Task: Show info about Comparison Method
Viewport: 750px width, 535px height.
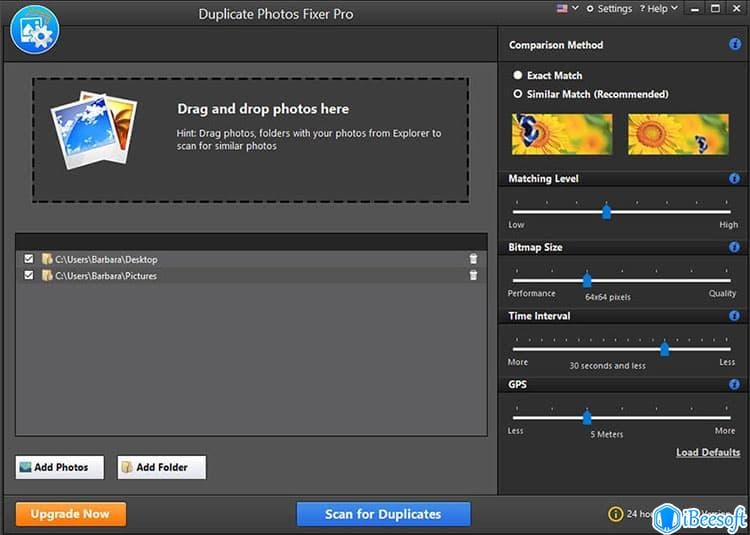Action: (735, 44)
